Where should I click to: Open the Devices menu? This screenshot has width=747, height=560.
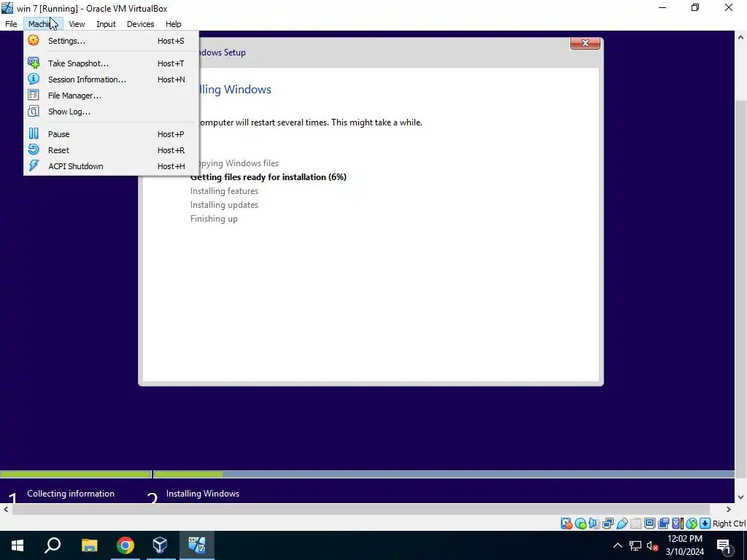click(141, 24)
